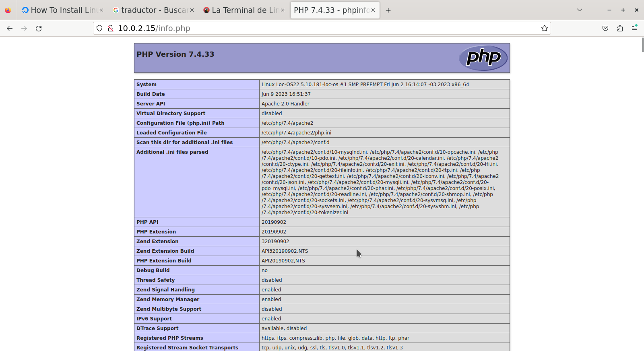Click the PHP Extension label

coord(156,232)
